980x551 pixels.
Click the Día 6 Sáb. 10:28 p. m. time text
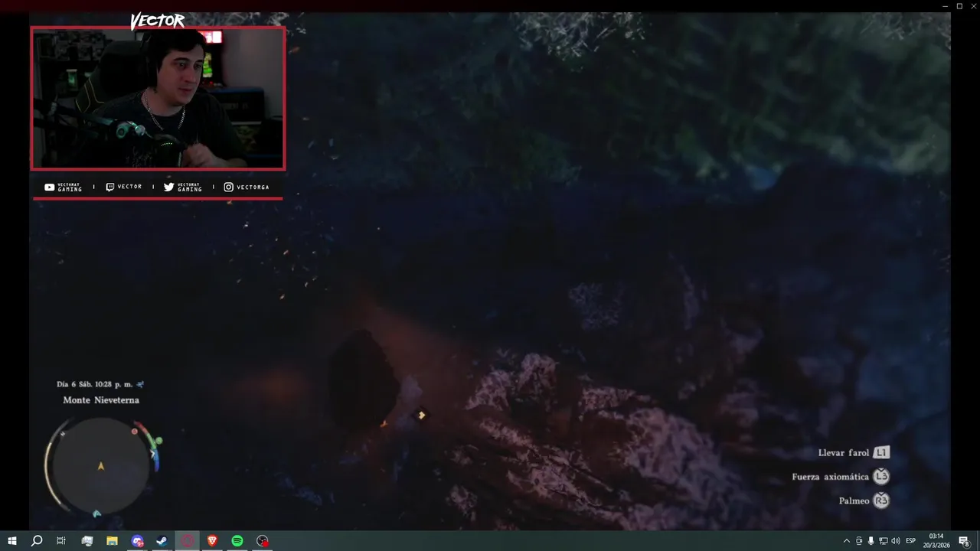coord(95,384)
